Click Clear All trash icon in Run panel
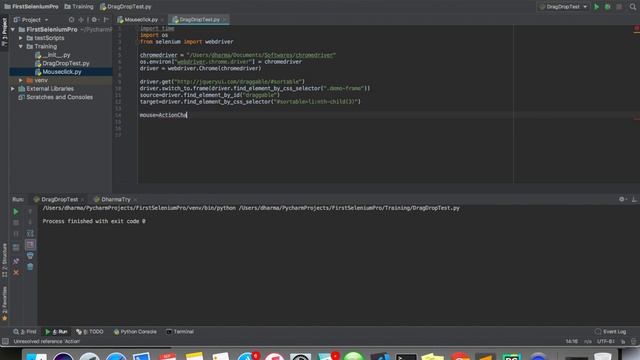The width and height of the screenshot is (640, 360). pyautogui.click(x=30, y=267)
